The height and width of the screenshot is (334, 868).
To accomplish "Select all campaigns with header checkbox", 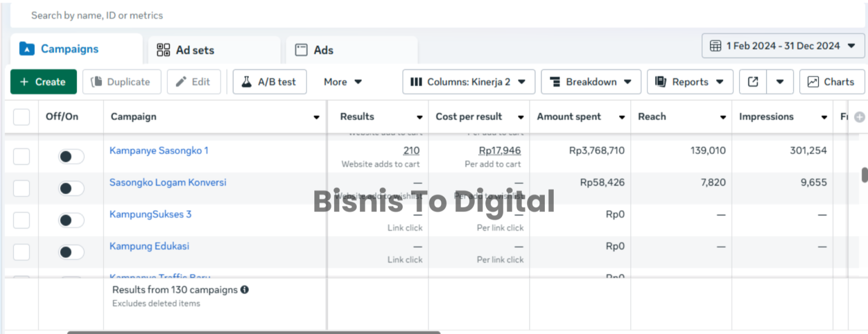I will [21, 117].
